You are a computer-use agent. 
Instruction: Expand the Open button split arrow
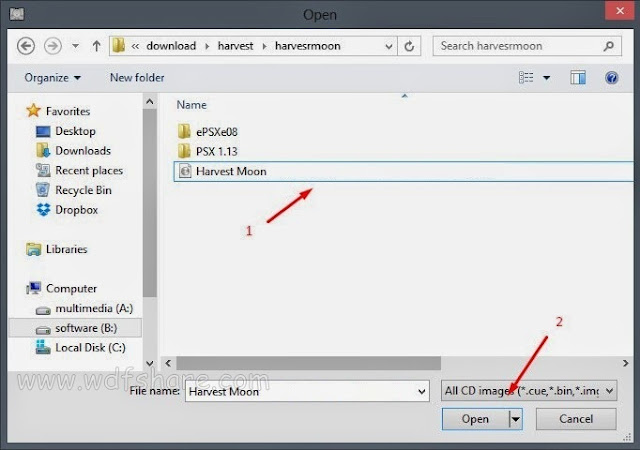[516, 419]
